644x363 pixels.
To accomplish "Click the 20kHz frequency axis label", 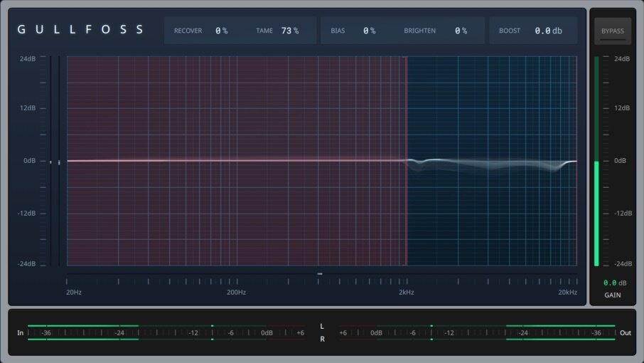I will 567,293.
